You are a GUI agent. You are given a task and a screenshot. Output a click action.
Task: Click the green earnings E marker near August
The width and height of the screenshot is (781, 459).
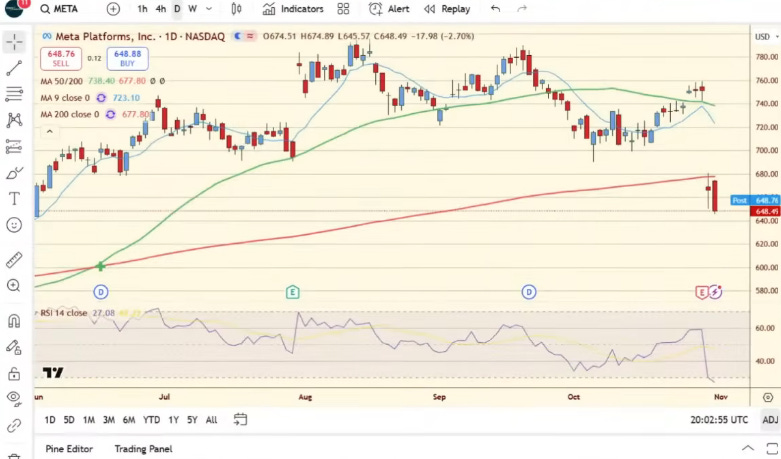pyautogui.click(x=292, y=292)
